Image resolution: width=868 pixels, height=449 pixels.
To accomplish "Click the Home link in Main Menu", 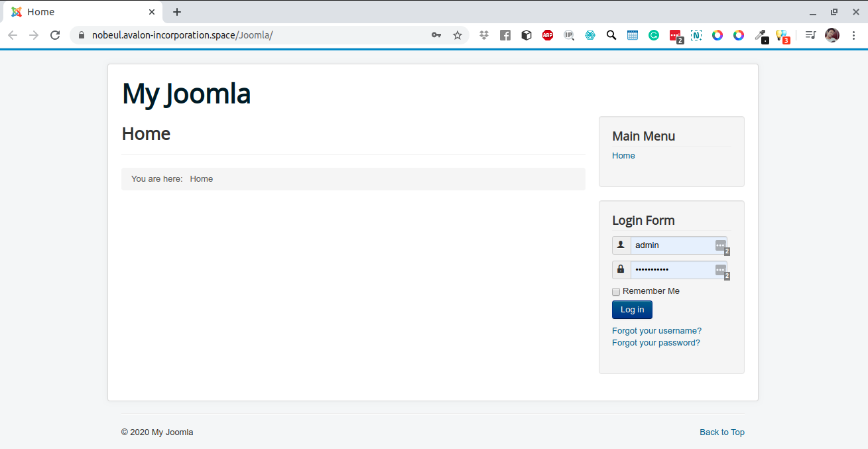I will [x=623, y=156].
